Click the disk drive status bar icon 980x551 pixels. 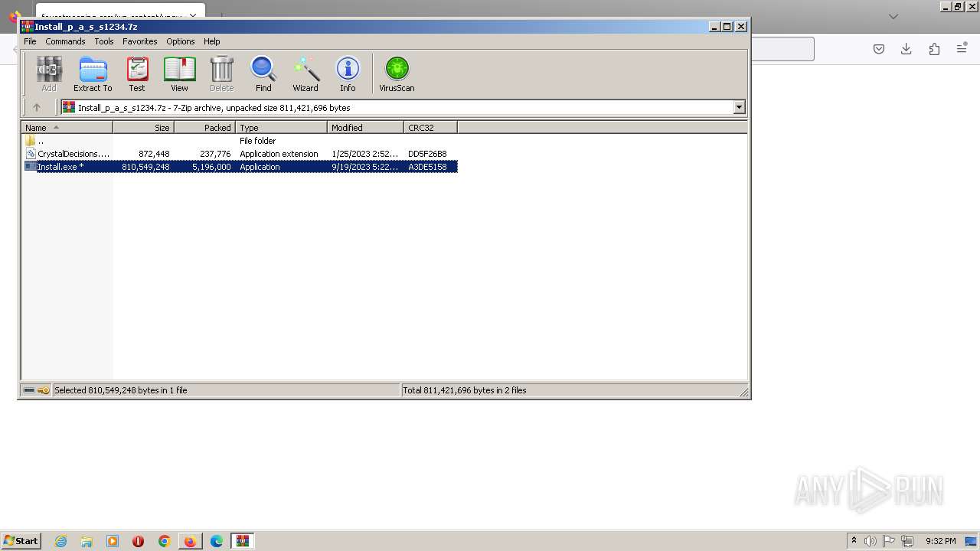click(29, 390)
